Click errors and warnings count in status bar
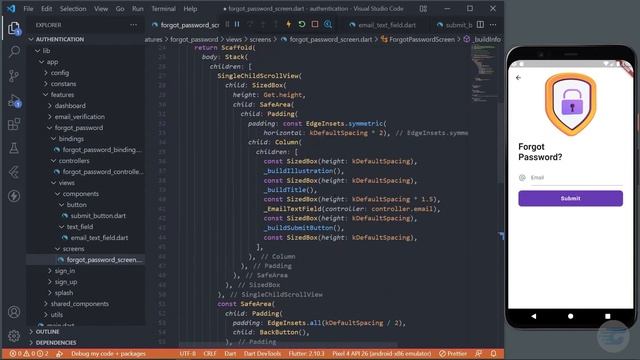The image size is (640, 360). pyautogui.click(x=29, y=353)
